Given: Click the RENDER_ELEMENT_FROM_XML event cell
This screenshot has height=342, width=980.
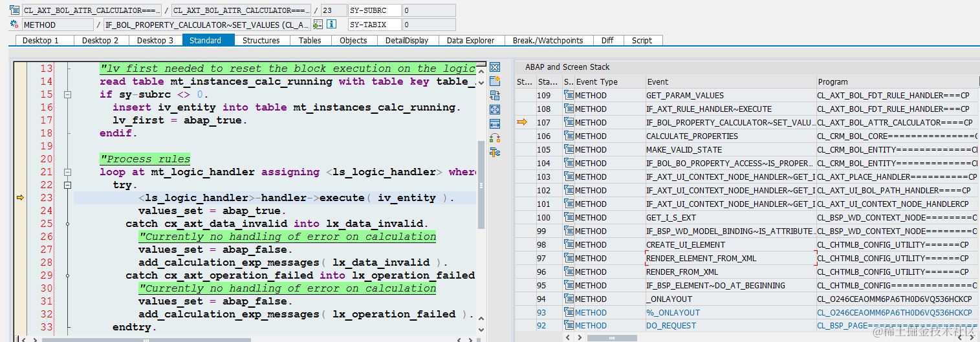Looking at the screenshot, I should (x=731, y=258).
